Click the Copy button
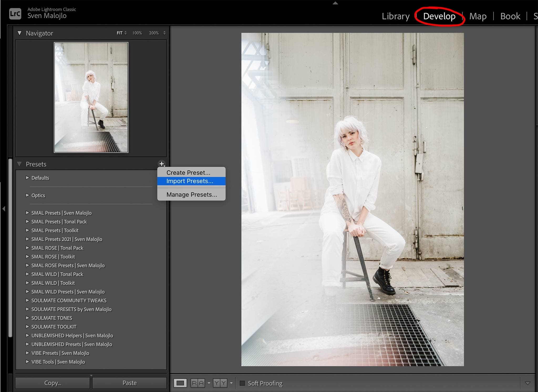This screenshot has width=538, height=392. point(52,383)
